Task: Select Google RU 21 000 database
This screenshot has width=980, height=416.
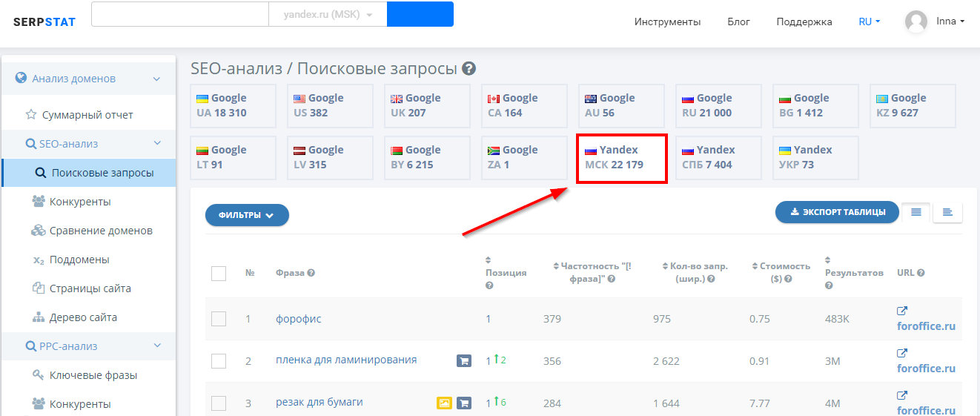Action: click(x=718, y=106)
